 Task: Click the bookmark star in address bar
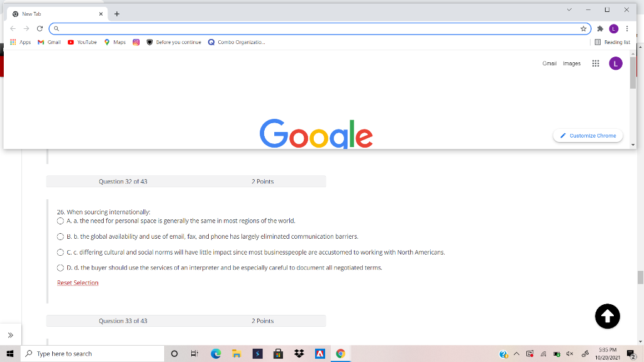point(583,28)
